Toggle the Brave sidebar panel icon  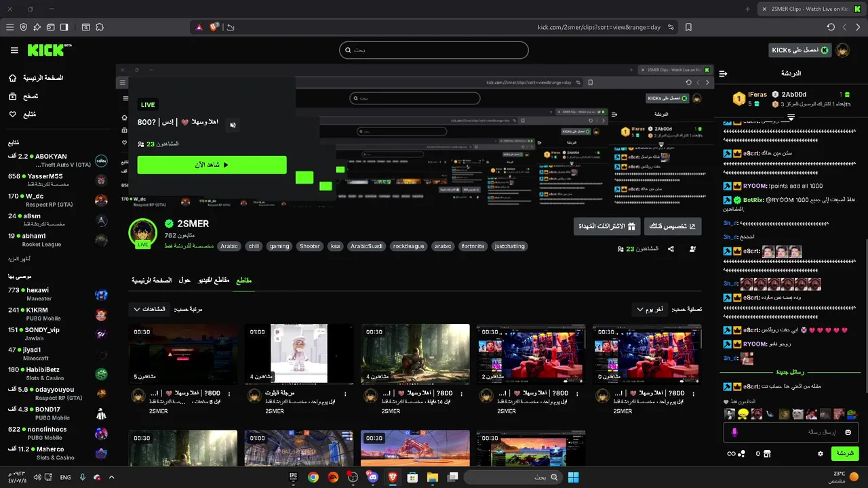point(64,27)
